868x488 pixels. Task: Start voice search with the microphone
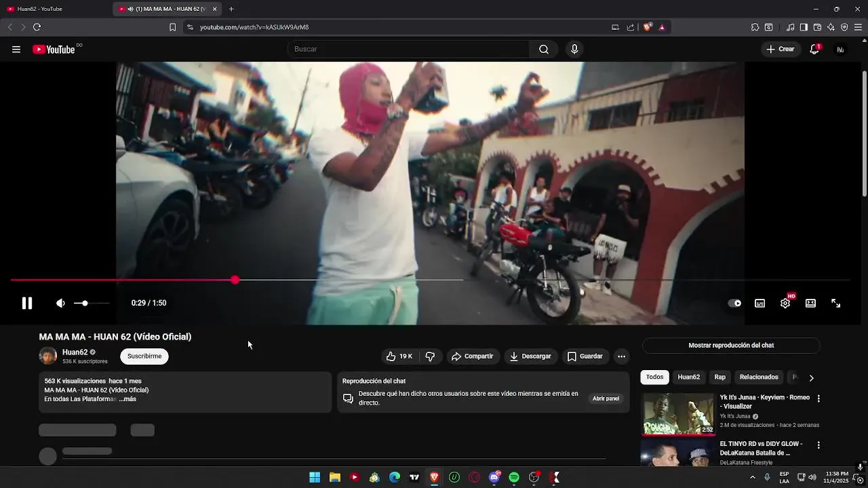pyautogui.click(x=574, y=49)
